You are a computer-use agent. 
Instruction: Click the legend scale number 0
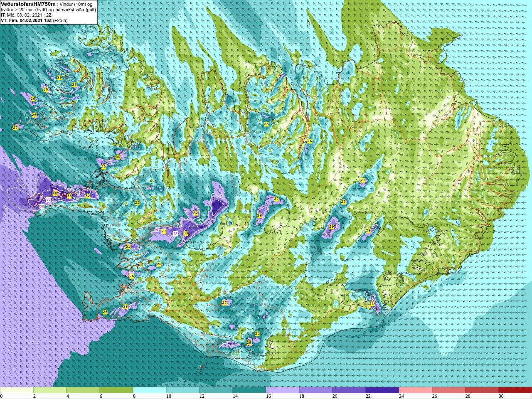point(2,396)
